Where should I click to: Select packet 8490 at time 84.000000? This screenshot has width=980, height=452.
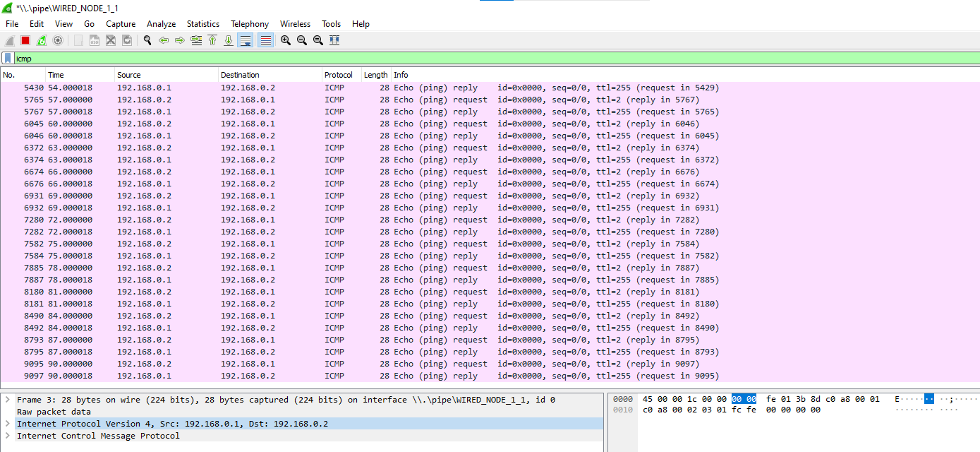(x=490, y=316)
